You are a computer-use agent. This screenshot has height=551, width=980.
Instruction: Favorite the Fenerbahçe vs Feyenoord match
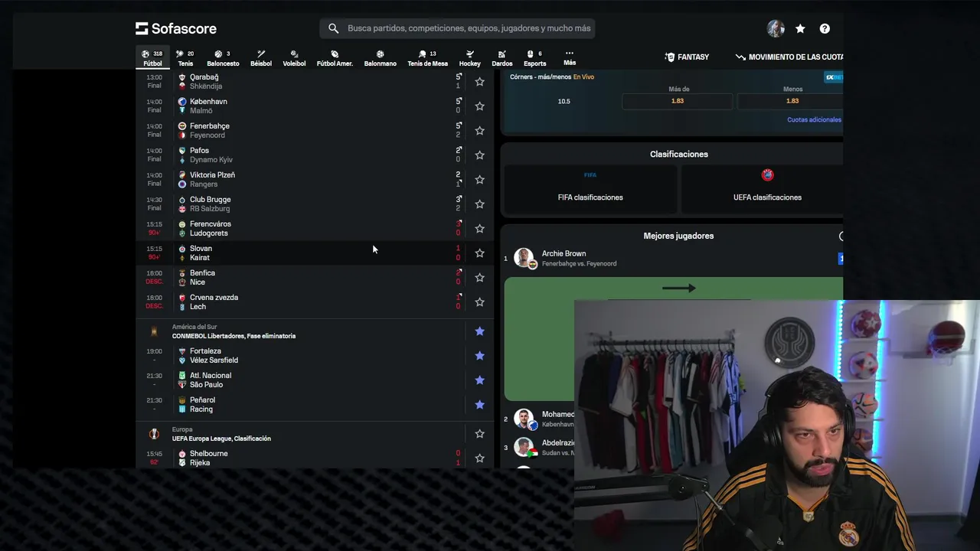tap(479, 130)
